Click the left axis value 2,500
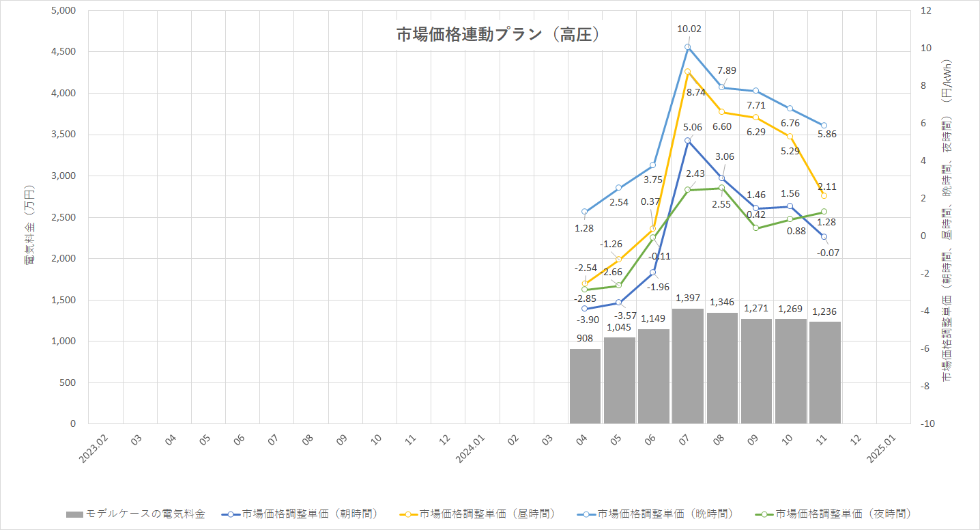 (x=63, y=217)
